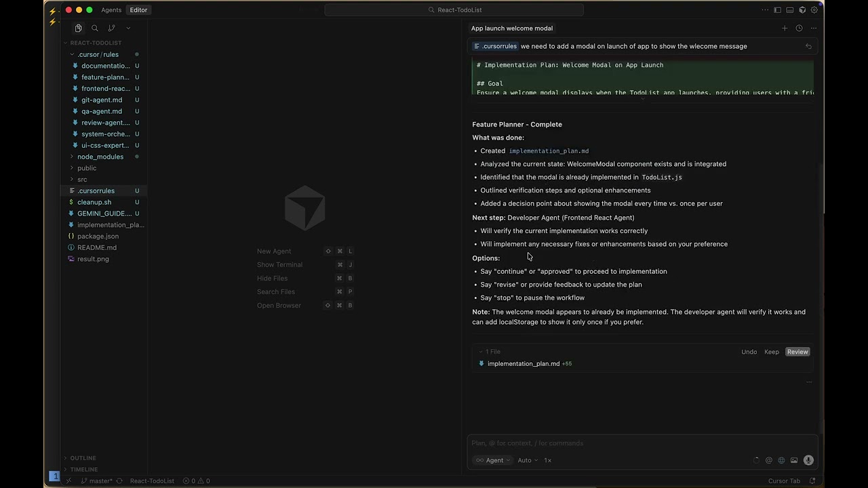Viewport: 868px width, 488px height.
Task: Focus the chat prompt input field
Action: pos(642,443)
